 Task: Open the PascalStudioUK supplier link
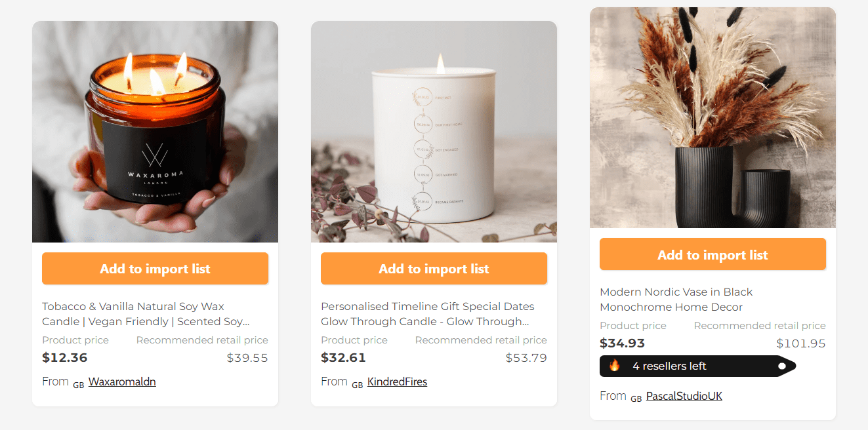click(684, 396)
